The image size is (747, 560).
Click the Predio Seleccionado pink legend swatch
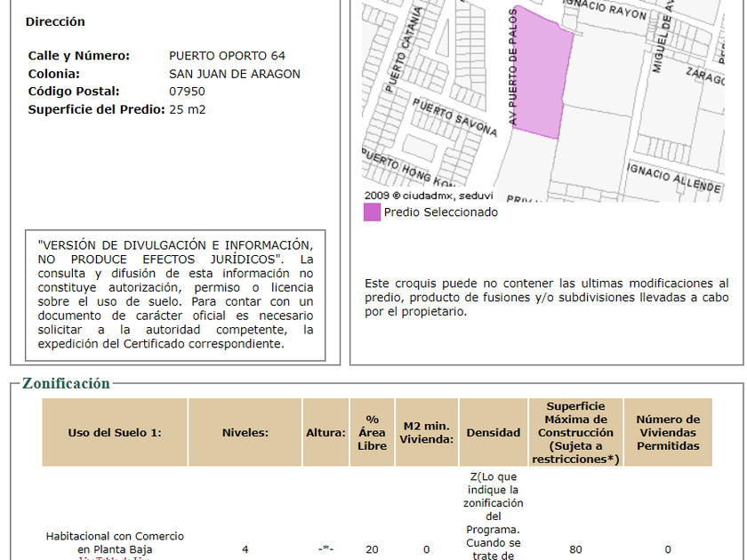[x=372, y=212]
